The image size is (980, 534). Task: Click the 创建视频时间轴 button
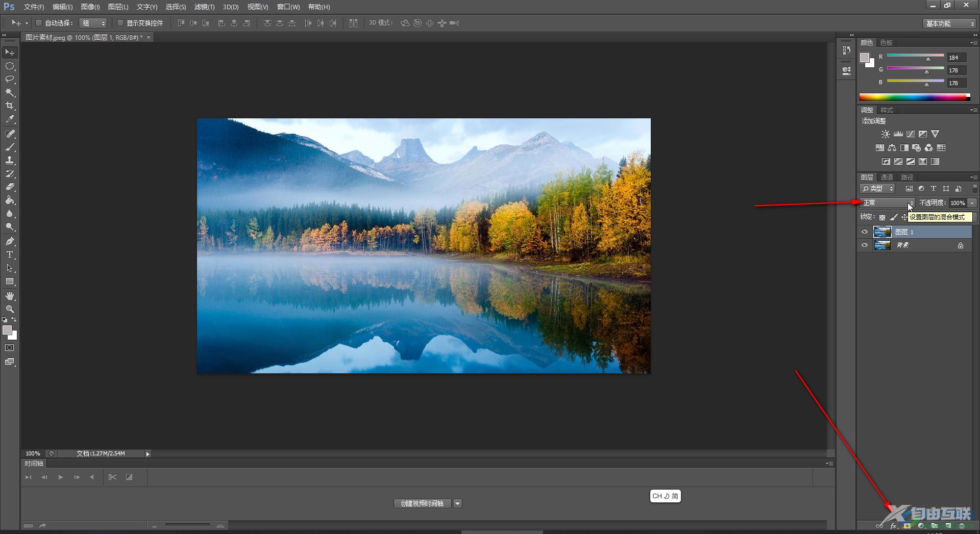click(x=422, y=503)
